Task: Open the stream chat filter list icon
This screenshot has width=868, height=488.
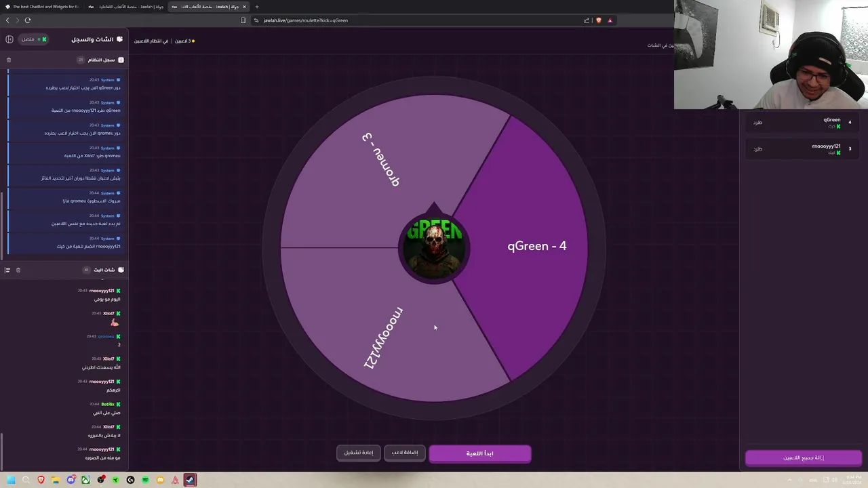Action: coord(7,270)
